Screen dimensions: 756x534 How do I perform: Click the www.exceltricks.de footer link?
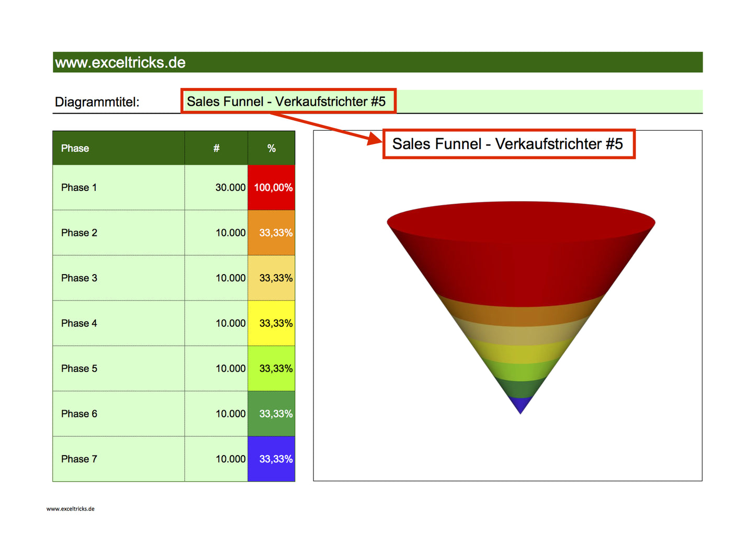pyautogui.click(x=71, y=508)
